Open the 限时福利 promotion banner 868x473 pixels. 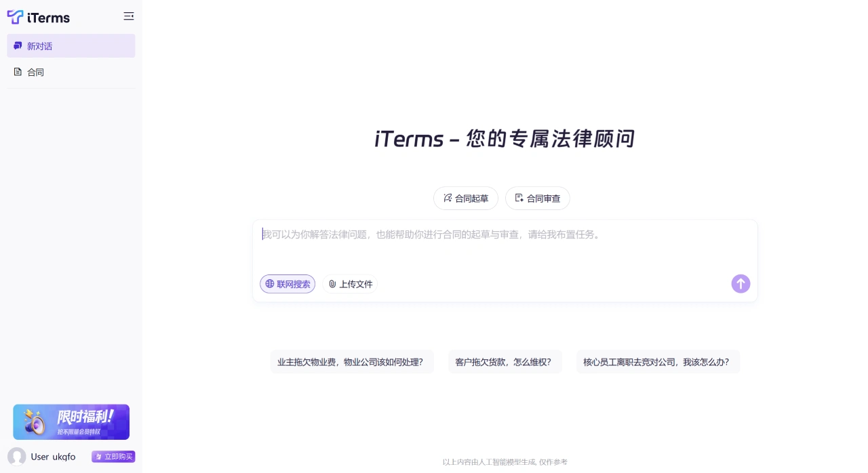coord(71,421)
